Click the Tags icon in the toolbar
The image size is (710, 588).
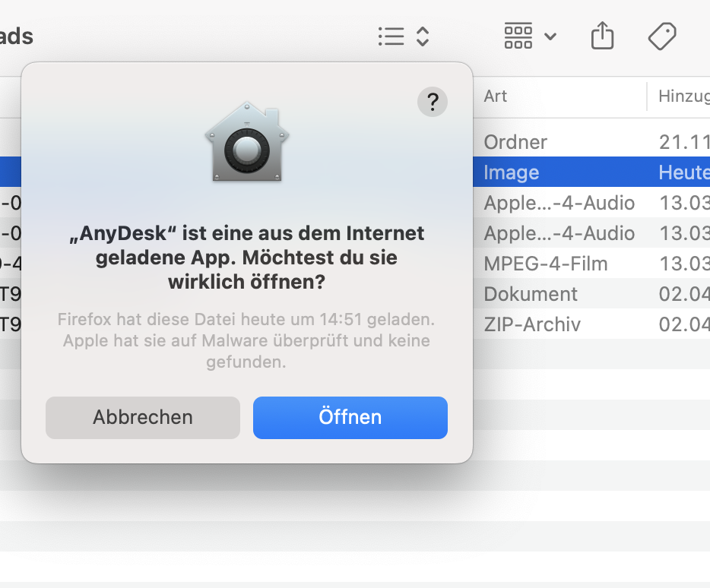(x=661, y=36)
